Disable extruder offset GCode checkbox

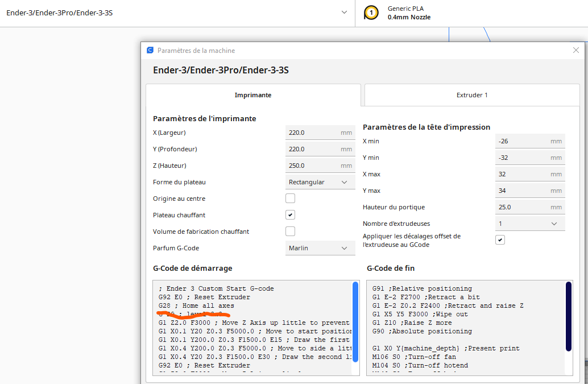(x=500, y=240)
